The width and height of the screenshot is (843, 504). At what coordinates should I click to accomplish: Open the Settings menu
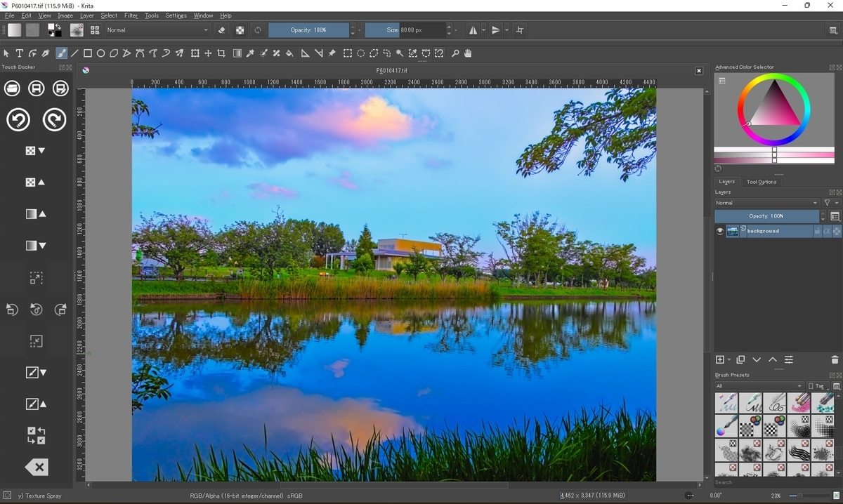click(x=176, y=15)
